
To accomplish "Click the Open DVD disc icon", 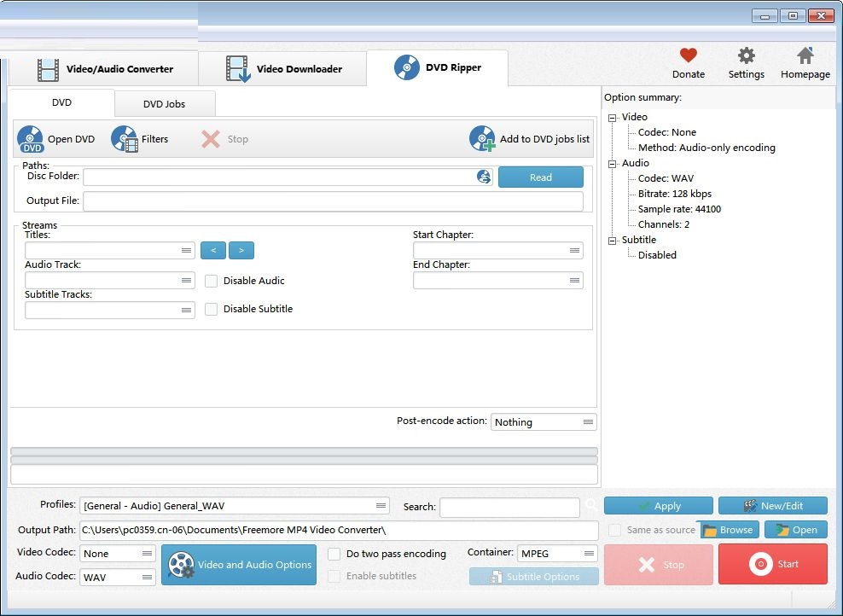I will click(x=31, y=139).
